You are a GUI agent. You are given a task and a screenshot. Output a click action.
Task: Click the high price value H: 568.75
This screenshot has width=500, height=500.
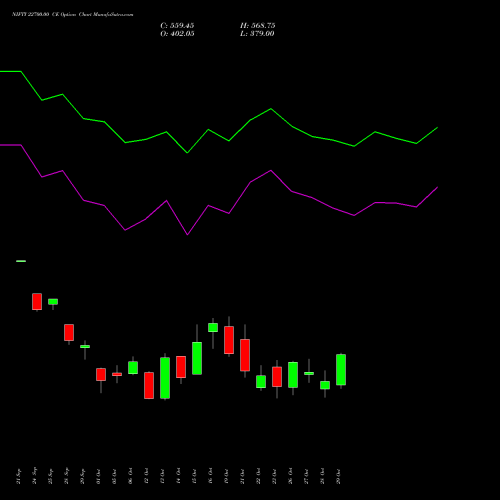point(257,26)
